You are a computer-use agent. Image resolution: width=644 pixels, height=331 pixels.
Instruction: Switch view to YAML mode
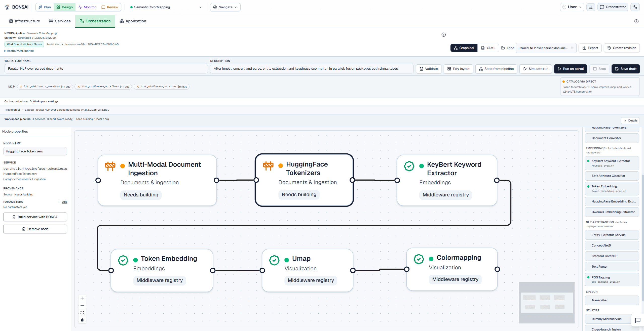click(488, 48)
